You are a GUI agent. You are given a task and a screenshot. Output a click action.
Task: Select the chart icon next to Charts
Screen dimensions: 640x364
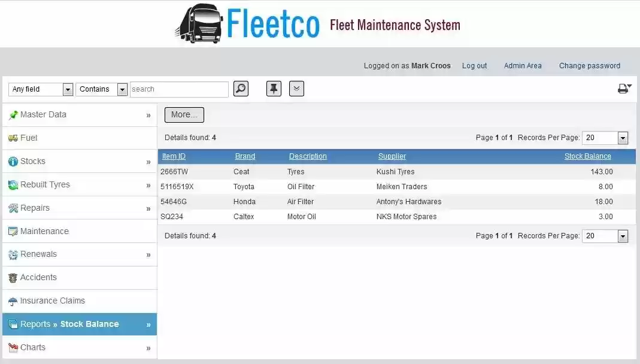(x=13, y=347)
